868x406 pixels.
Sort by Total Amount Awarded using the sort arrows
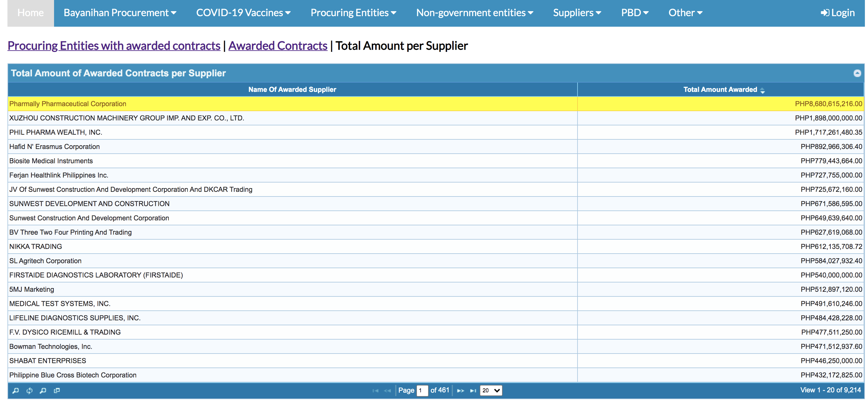(763, 90)
